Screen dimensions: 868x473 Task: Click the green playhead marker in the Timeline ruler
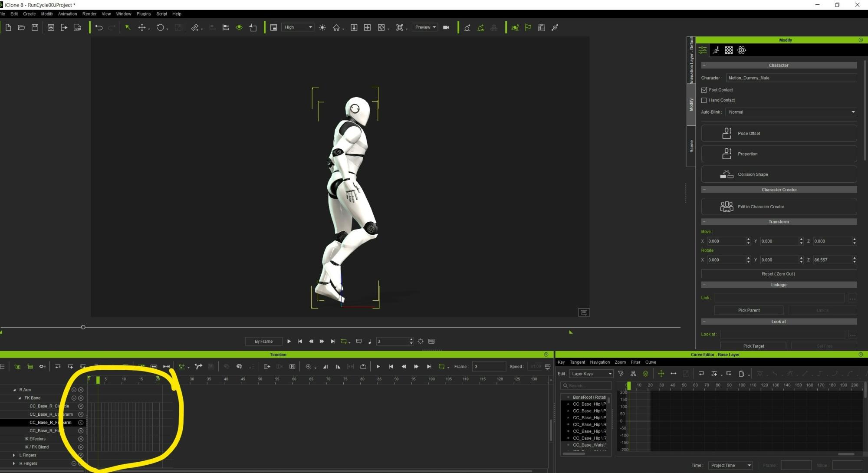click(98, 380)
